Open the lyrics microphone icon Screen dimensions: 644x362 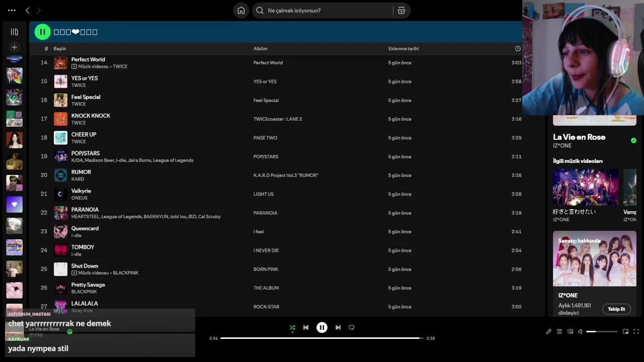(x=548, y=331)
